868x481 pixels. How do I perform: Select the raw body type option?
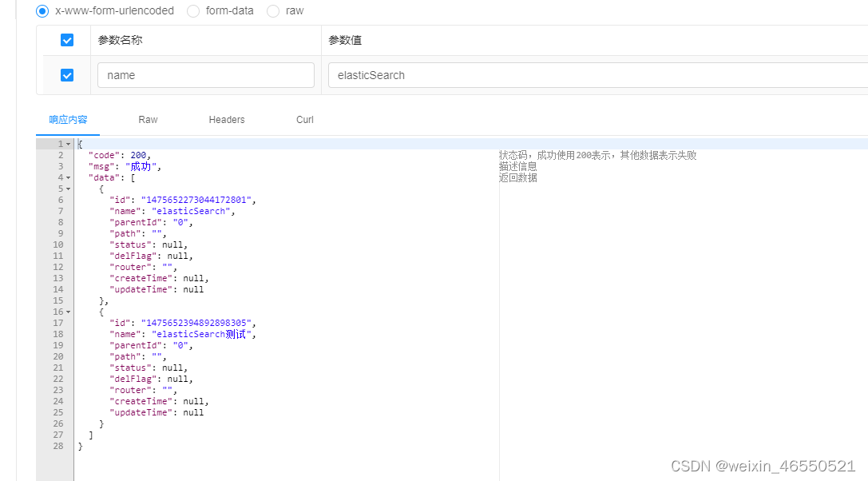(x=273, y=11)
